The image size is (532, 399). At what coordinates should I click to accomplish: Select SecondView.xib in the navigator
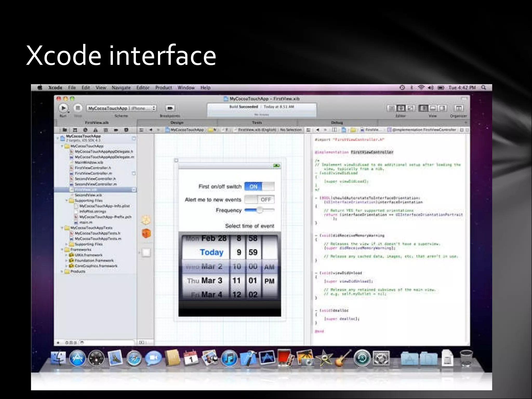click(86, 195)
